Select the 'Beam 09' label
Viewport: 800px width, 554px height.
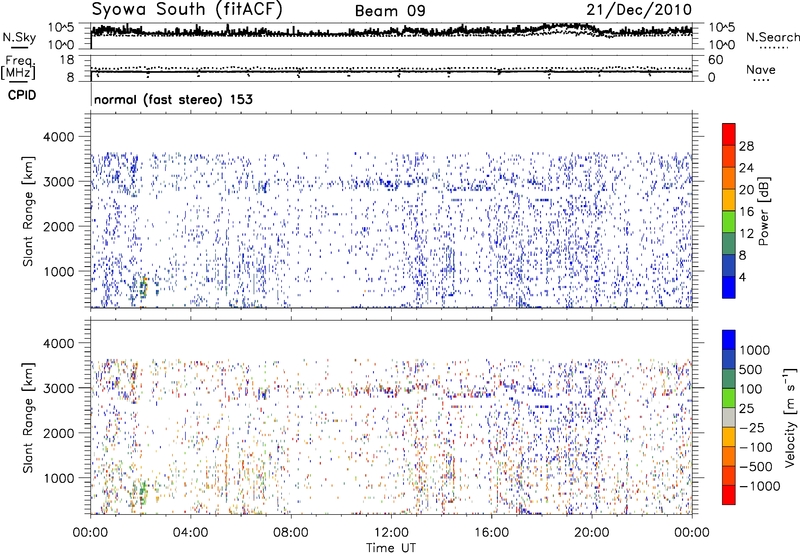coord(390,11)
